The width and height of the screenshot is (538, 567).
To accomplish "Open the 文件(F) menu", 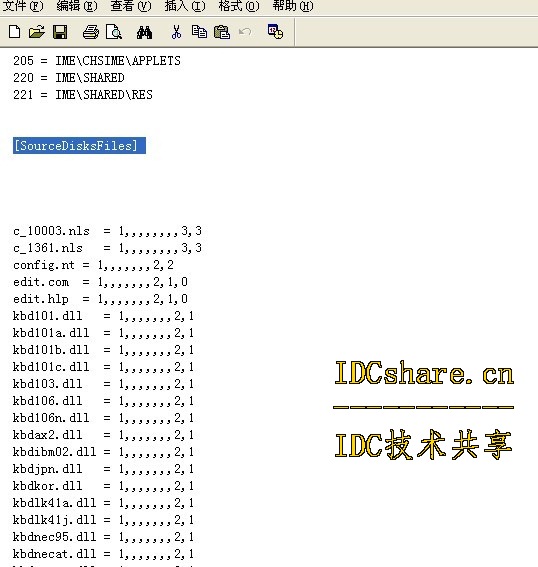I will click(x=23, y=6).
